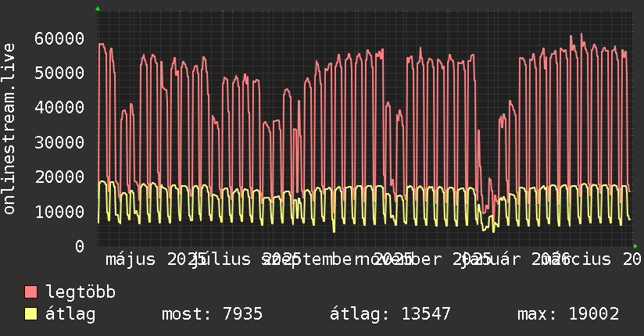Click the green arrow atop the y-axis
Image resolution: width=644 pixels, height=336 pixels.
[98, 9]
